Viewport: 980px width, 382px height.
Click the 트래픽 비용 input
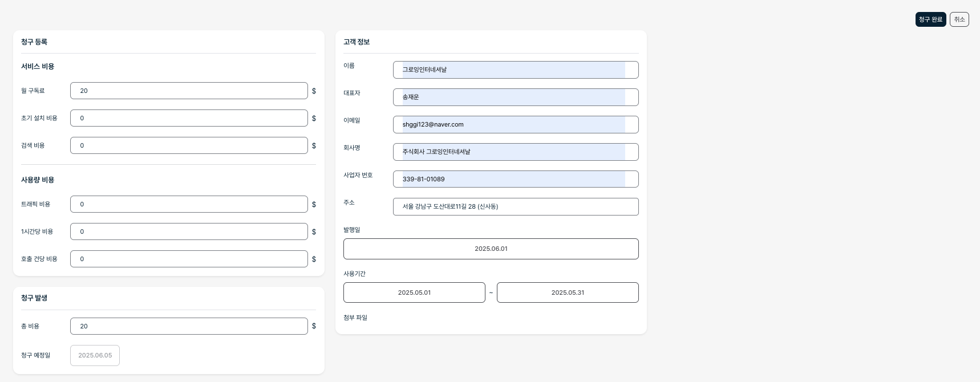tap(189, 204)
